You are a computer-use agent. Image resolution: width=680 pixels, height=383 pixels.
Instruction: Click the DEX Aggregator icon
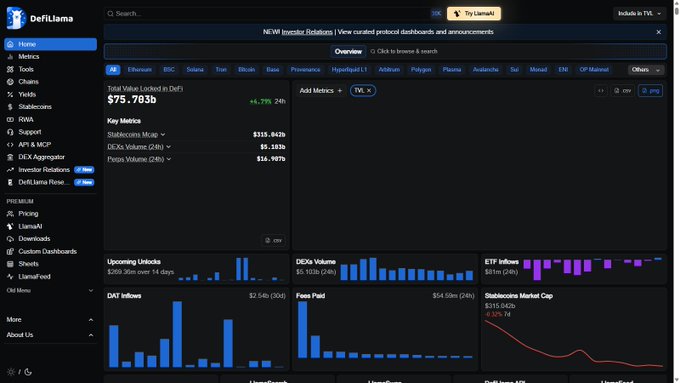pyautogui.click(x=10, y=157)
